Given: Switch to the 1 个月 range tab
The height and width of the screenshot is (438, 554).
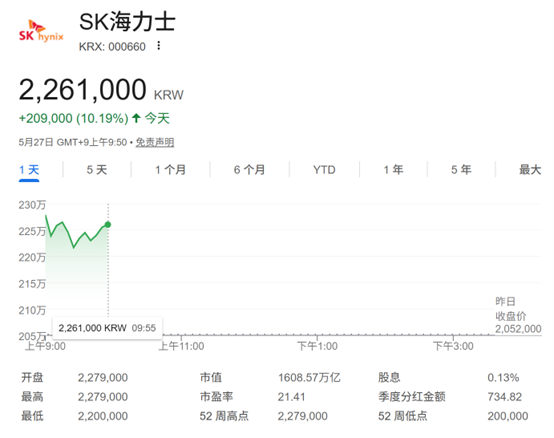Looking at the screenshot, I should click(x=171, y=170).
